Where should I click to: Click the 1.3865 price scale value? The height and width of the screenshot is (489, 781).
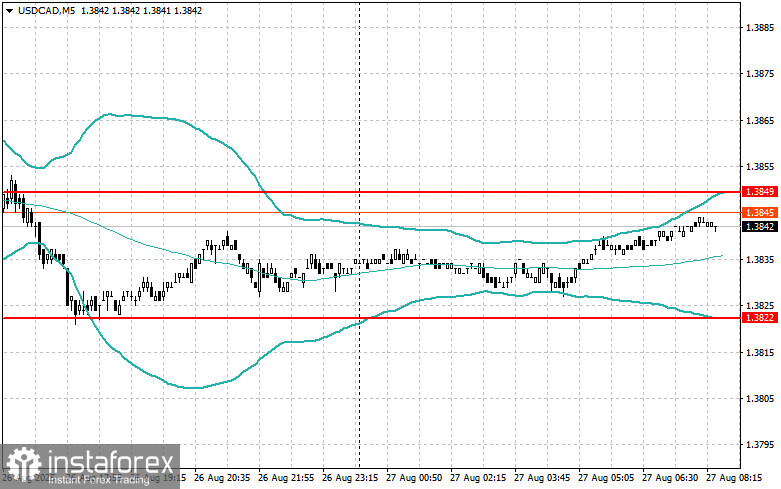click(760, 121)
